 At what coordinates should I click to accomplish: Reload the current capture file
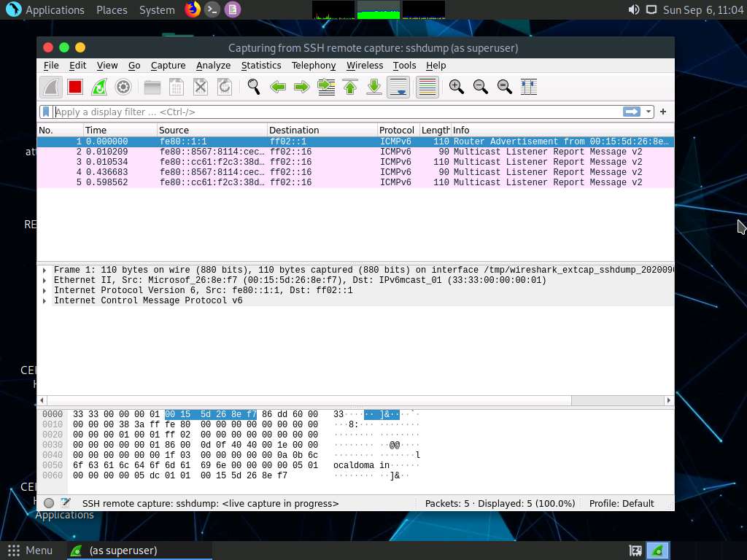(x=224, y=87)
